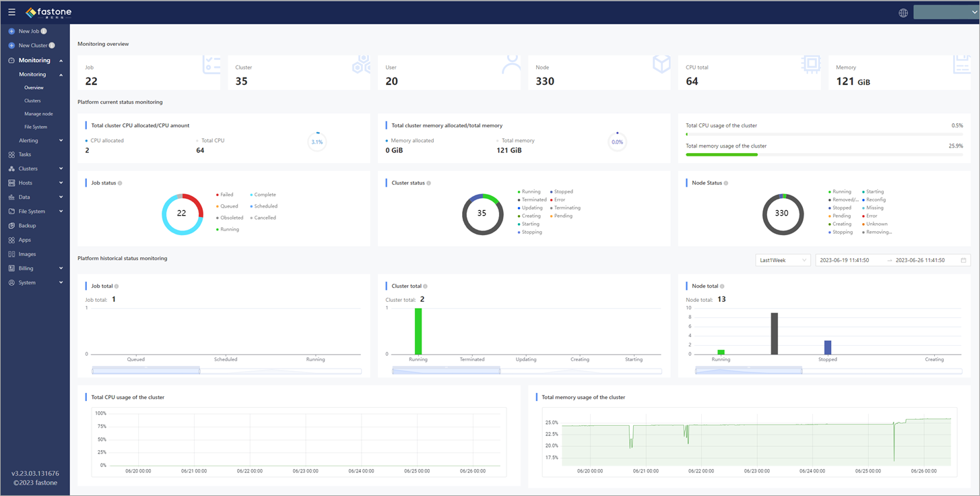Image resolution: width=980 pixels, height=496 pixels.
Task: Open the user account dropdown in header
Action: pyautogui.click(x=946, y=12)
